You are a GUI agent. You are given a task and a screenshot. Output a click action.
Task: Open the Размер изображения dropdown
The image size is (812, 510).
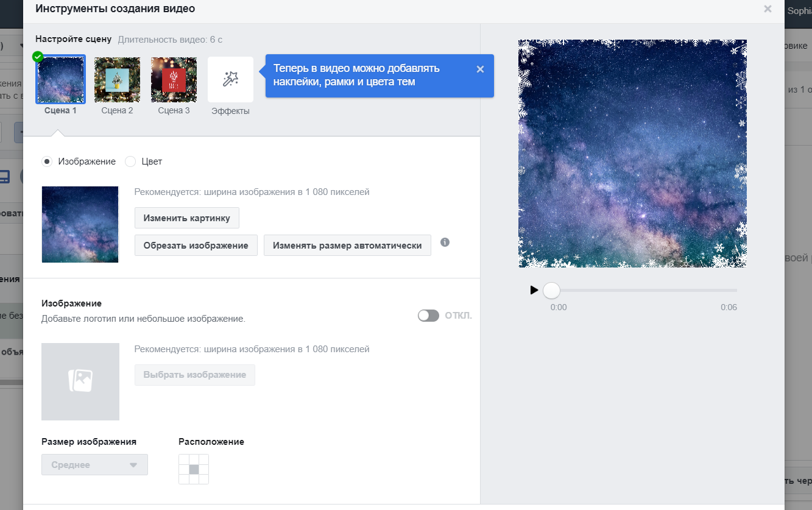point(94,465)
